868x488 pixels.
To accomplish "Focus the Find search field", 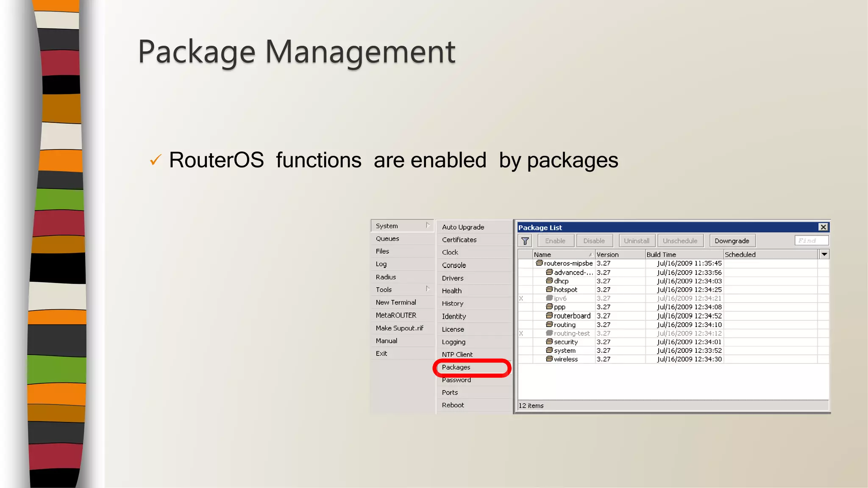I will click(x=811, y=241).
